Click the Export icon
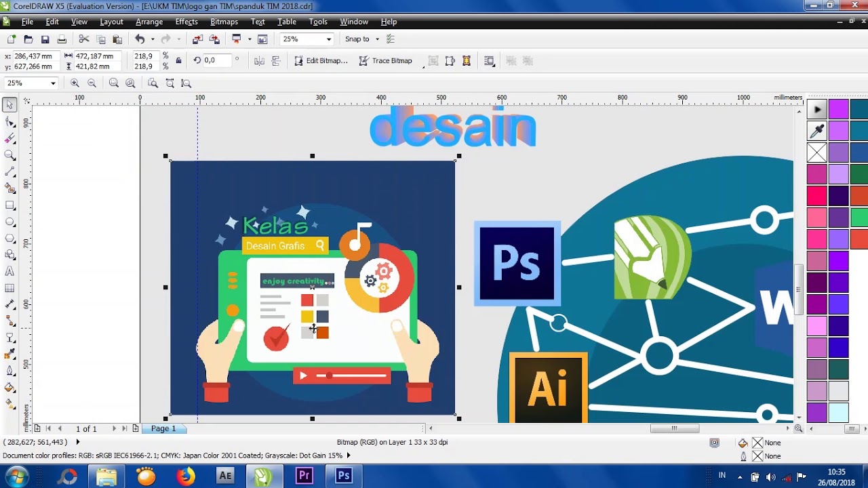Image resolution: width=868 pixels, height=488 pixels. point(214,39)
